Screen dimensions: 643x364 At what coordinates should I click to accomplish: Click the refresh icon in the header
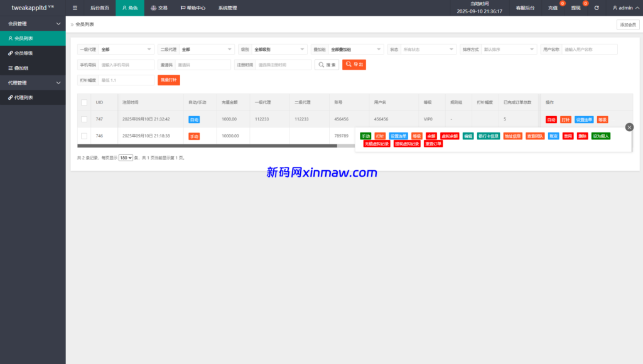pos(596,8)
